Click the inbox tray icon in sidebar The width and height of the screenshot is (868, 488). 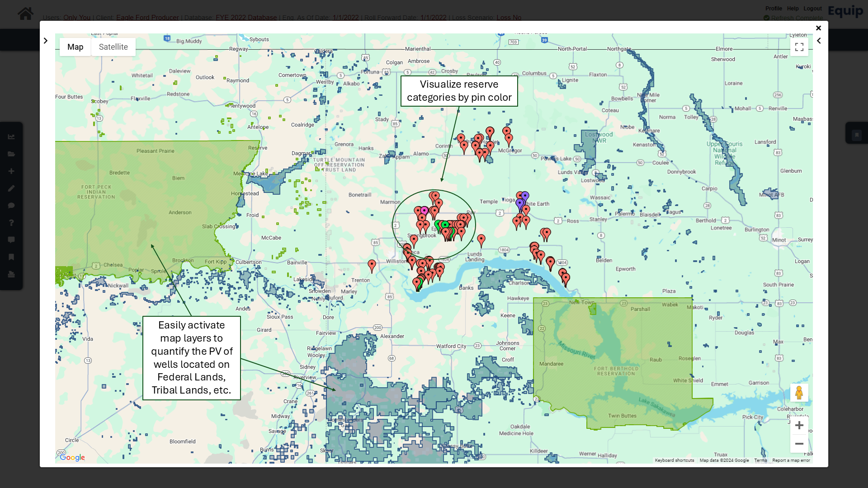pos(11,274)
